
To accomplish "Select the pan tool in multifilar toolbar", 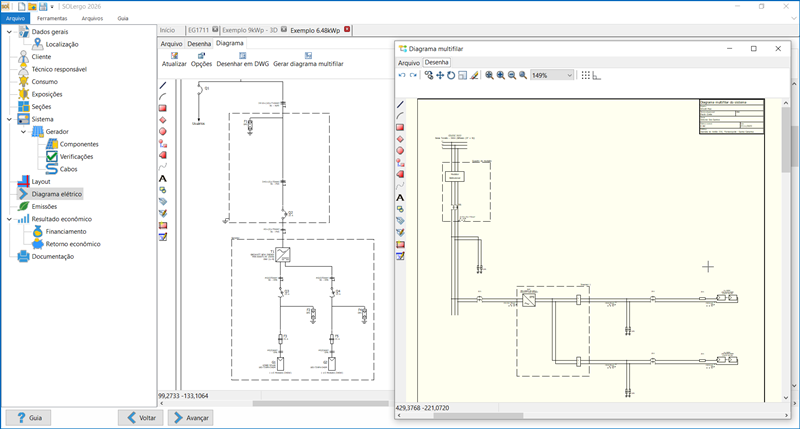I will (440, 75).
